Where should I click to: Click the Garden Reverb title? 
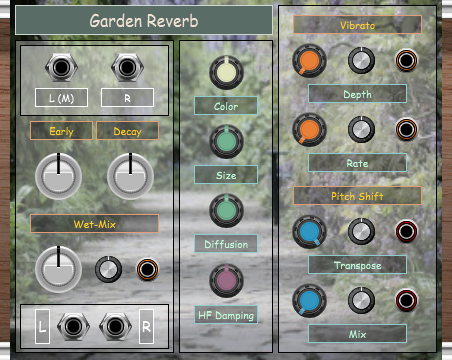(x=144, y=21)
